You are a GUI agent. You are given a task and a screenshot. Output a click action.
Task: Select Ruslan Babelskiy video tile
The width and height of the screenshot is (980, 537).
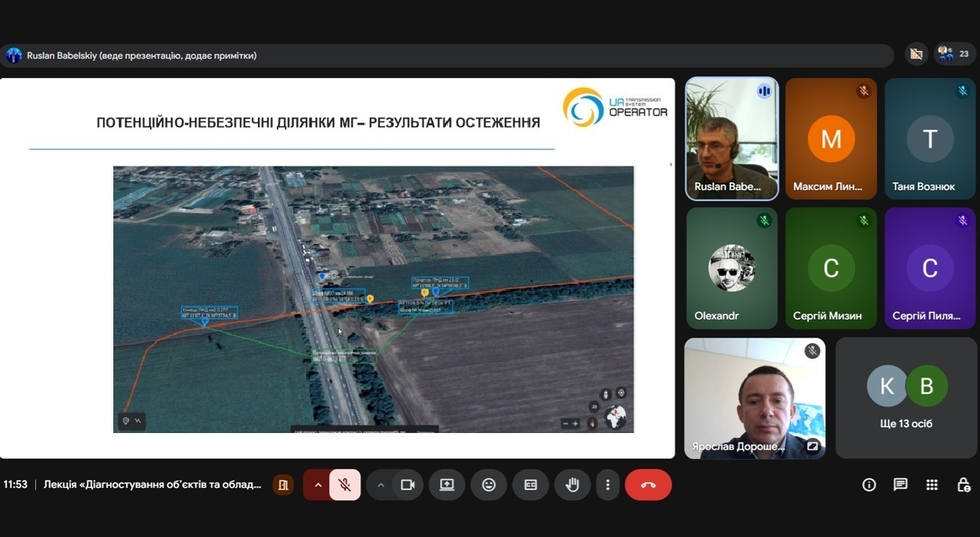732,138
